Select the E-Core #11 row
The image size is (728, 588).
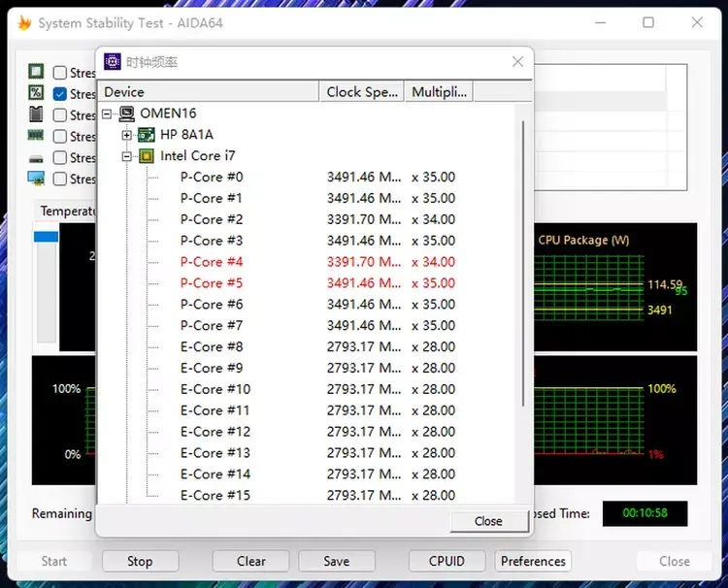(318, 410)
